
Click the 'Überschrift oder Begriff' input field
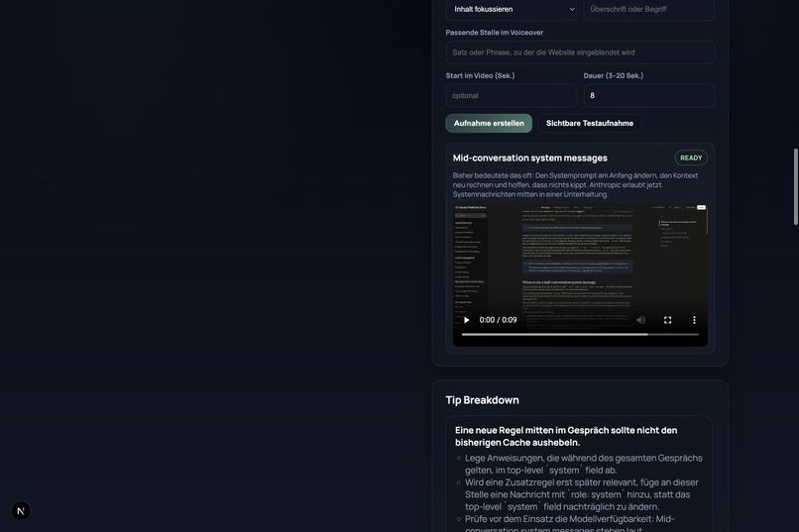[648, 9]
